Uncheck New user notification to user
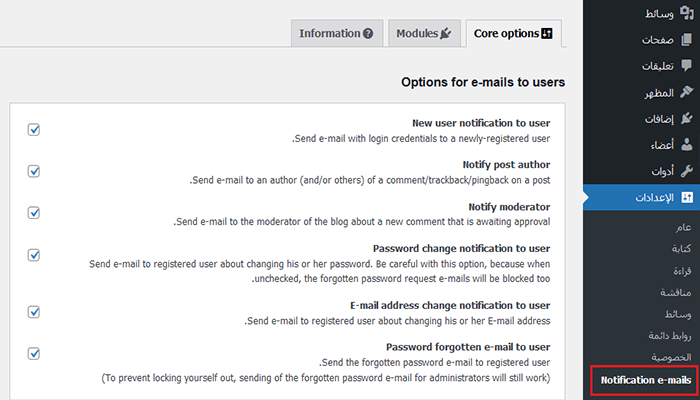The width and height of the screenshot is (700, 400). (x=34, y=130)
